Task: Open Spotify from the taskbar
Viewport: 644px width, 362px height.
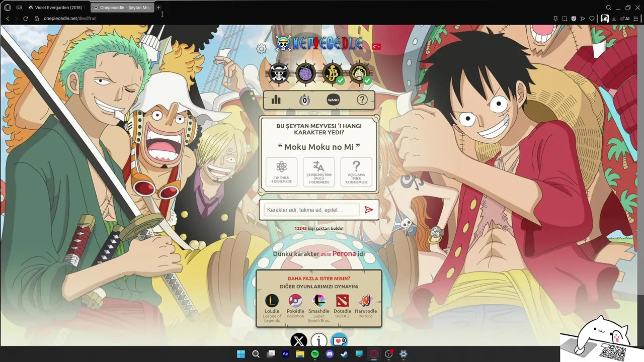Action: (315, 354)
